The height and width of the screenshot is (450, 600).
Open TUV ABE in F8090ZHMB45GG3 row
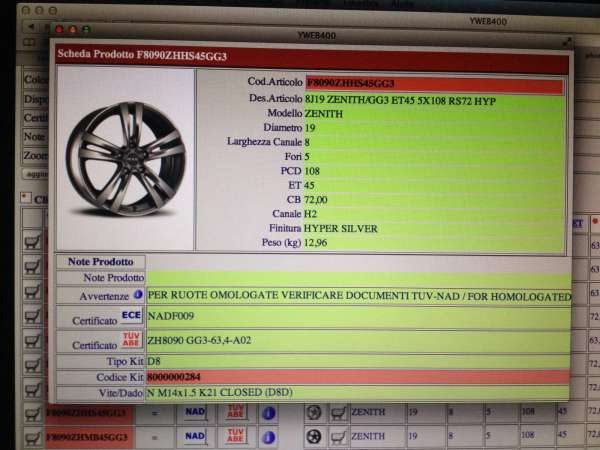pos(236,436)
